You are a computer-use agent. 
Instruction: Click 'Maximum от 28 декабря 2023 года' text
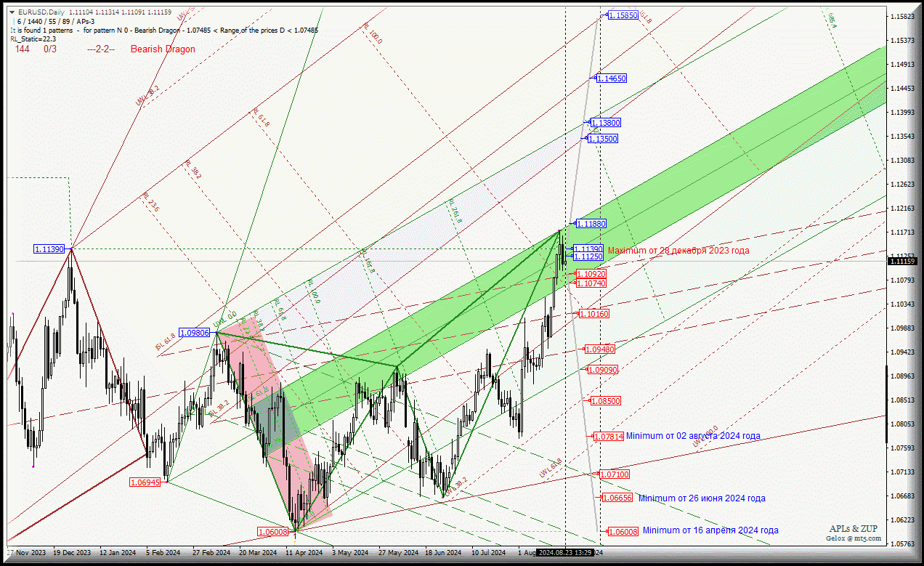tap(678, 251)
